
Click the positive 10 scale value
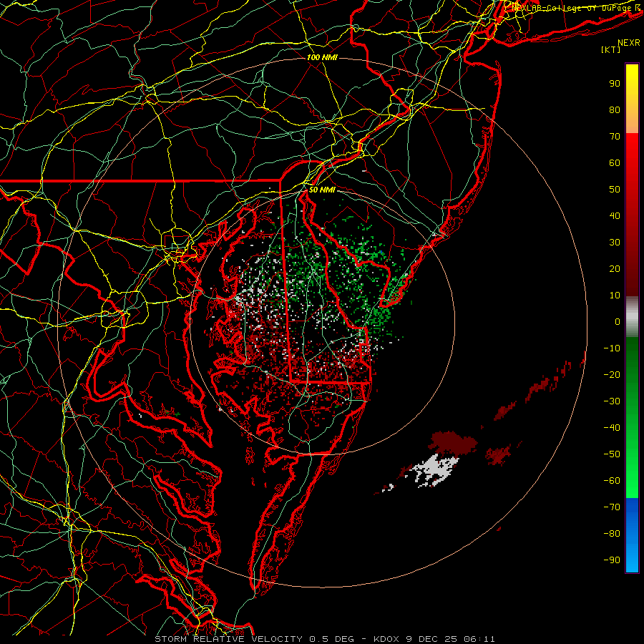[x=615, y=296]
